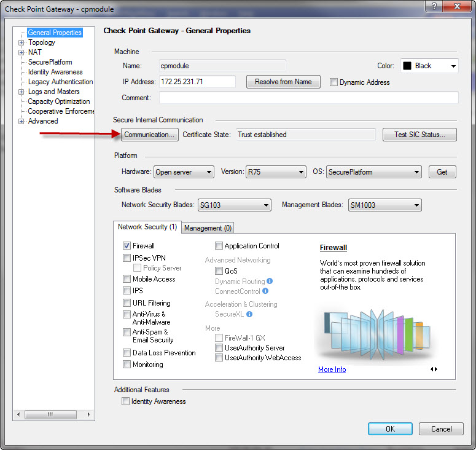Click the ConnectControl info icon
Screen dimensions: 476x450
coord(265,291)
